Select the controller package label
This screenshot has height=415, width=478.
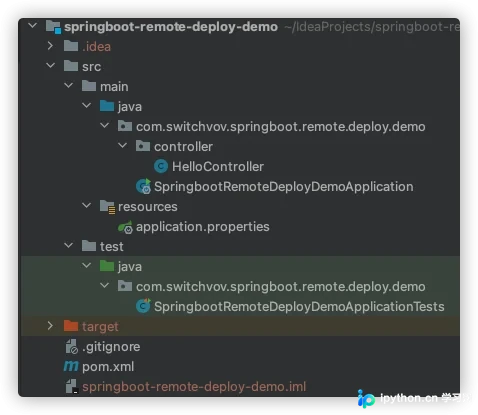[x=183, y=147]
